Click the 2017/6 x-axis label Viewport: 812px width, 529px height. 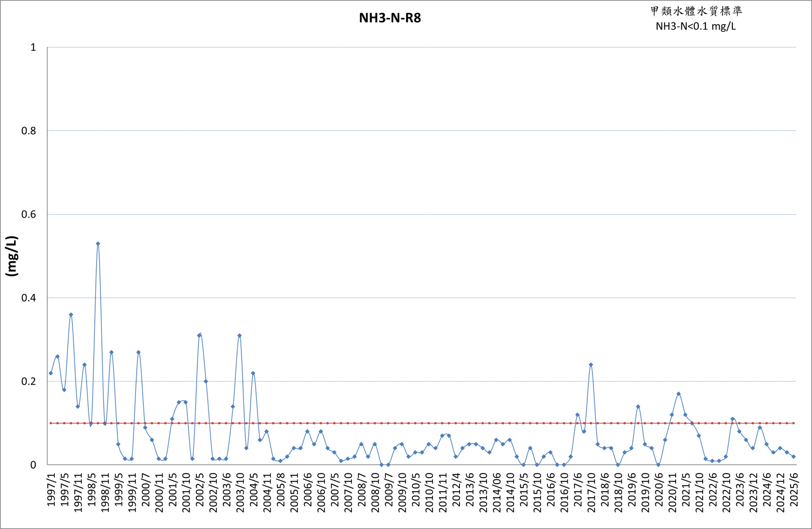pyautogui.click(x=578, y=489)
